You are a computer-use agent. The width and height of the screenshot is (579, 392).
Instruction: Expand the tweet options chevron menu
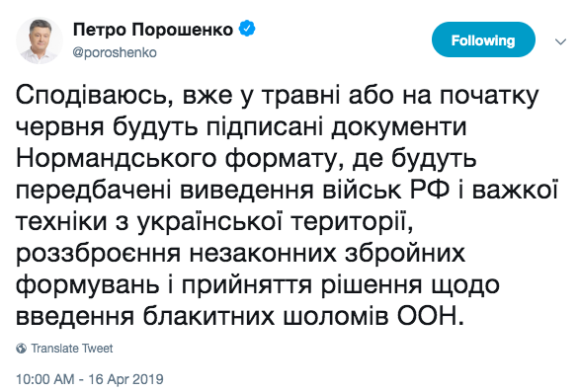(x=561, y=41)
